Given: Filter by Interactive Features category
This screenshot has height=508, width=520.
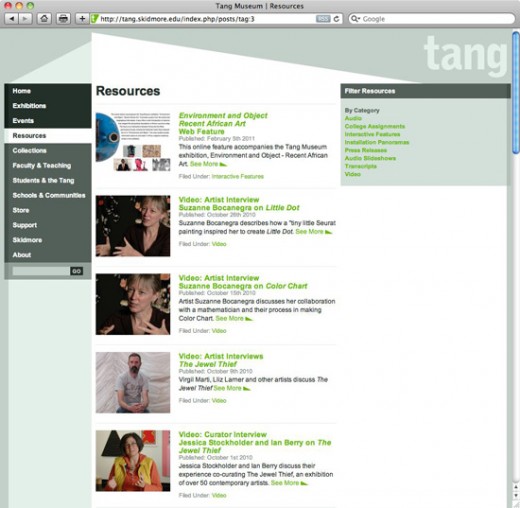Looking at the screenshot, I should tap(372, 134).
